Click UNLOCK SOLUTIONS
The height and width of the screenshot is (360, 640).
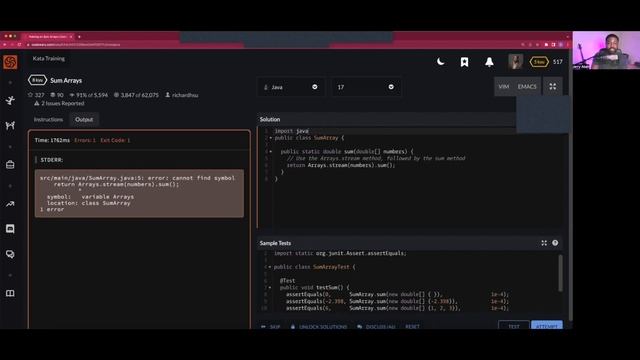(319, 327)
